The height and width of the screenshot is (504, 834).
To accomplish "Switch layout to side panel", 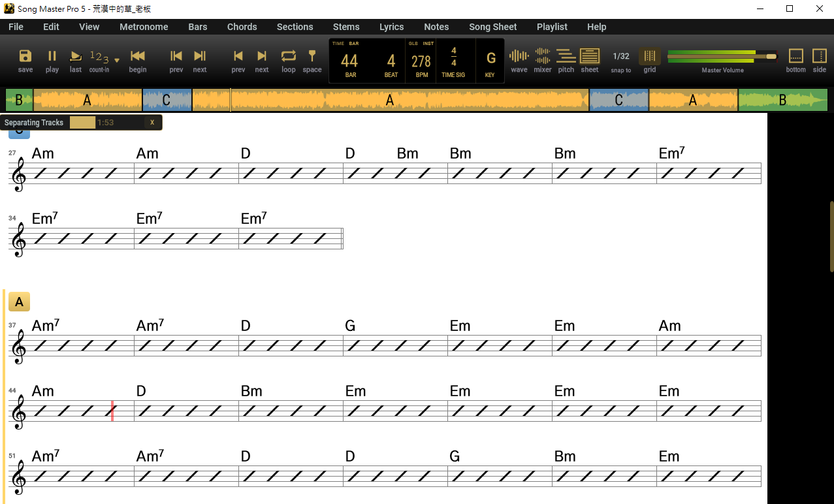I will click(820, 56).
